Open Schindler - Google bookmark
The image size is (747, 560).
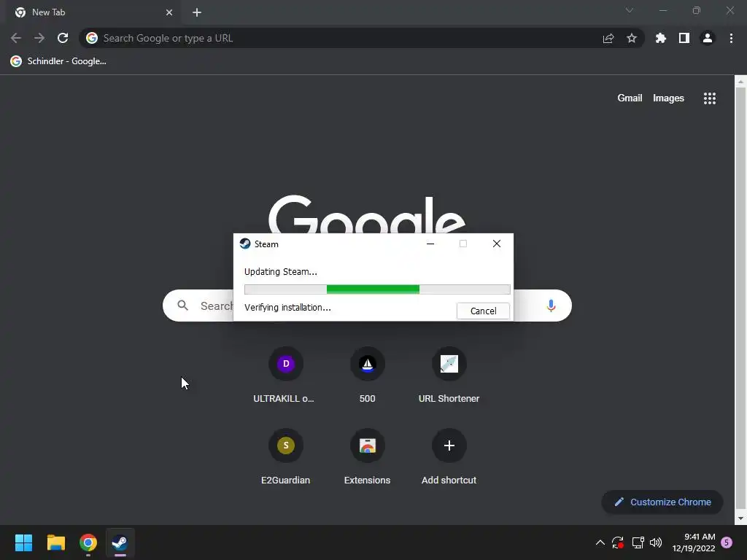click(x=58, y=61)
